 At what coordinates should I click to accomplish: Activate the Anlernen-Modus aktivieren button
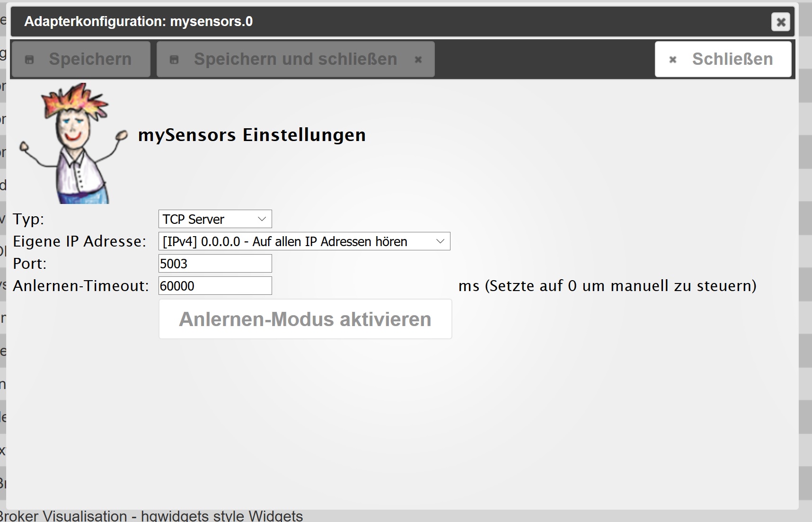coord(305,319)
